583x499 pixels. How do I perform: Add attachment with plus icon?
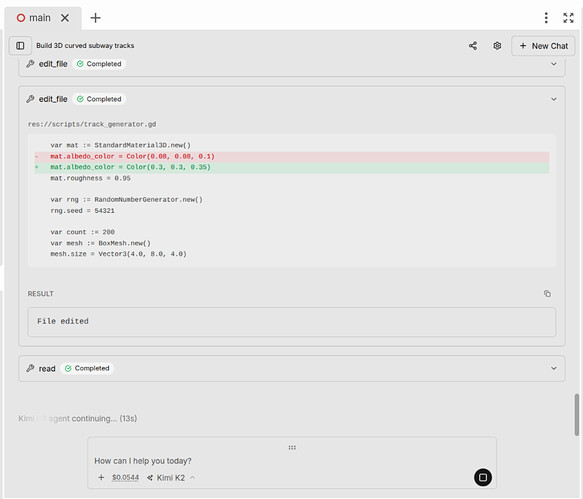101,477
